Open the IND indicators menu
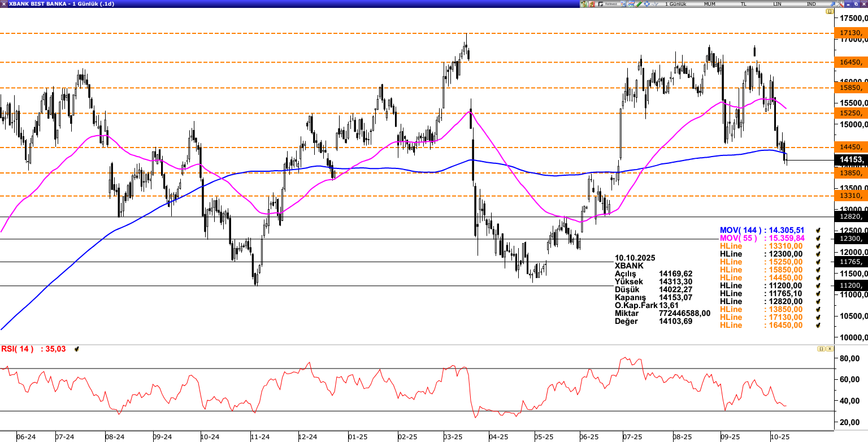Viewport: 868px width, 442px height. 811,4
